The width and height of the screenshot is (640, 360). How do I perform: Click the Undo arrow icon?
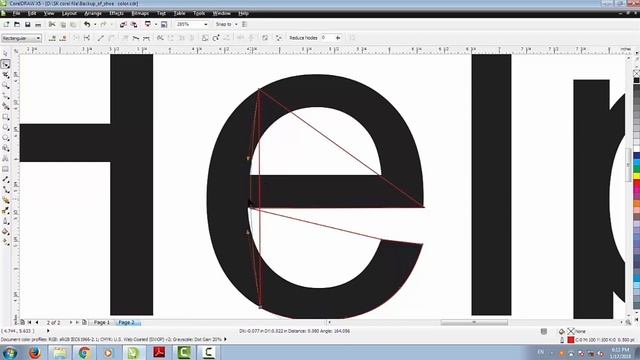(87, 24)
